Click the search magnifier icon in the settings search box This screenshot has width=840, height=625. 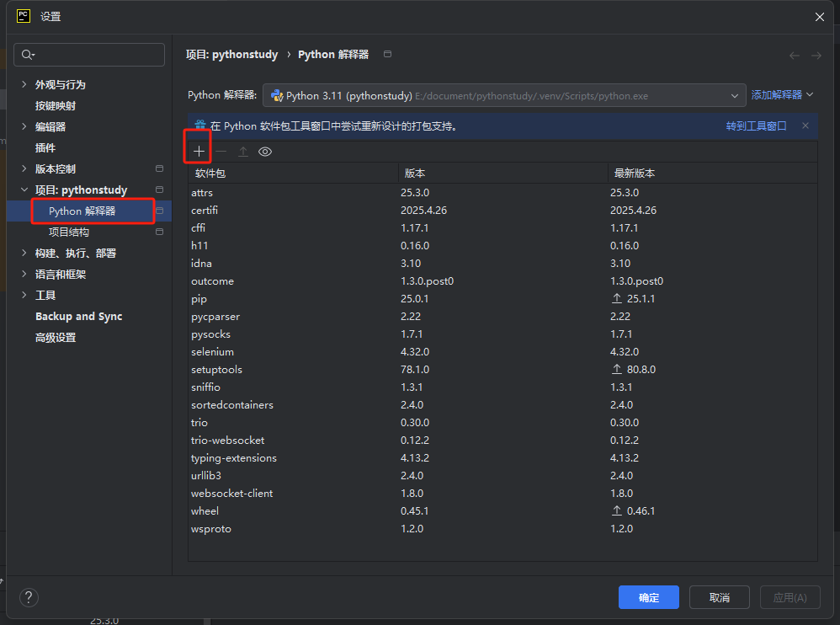coord(28,55)
